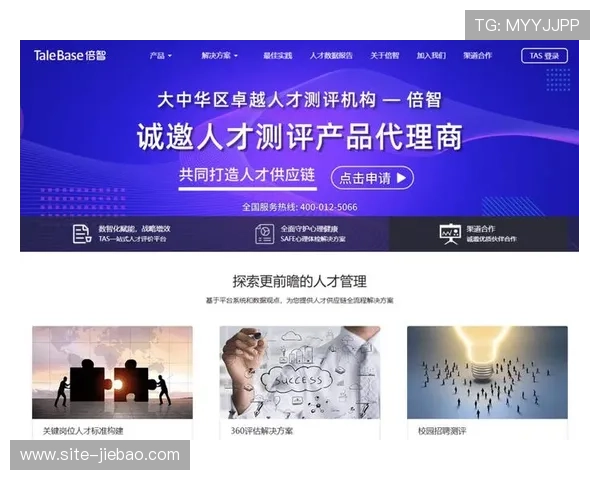
Task: Open the 360评估解决方案 link
Action: click(x=262, y=431)
